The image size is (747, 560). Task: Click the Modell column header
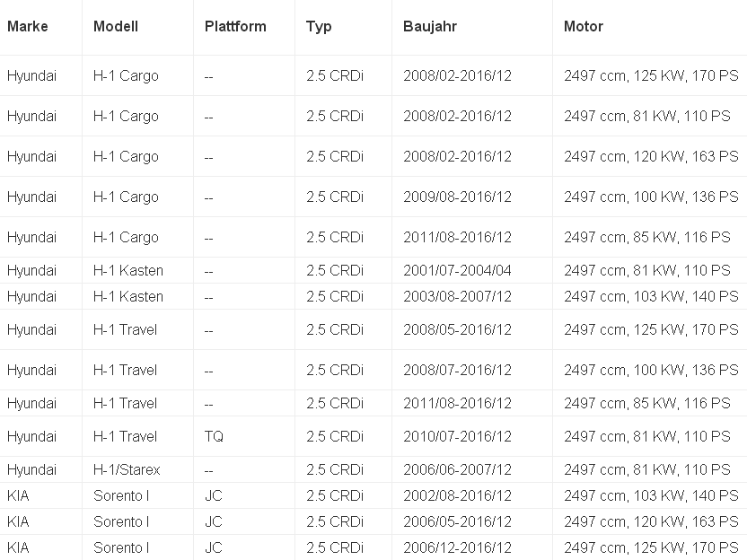click(116, 27)
